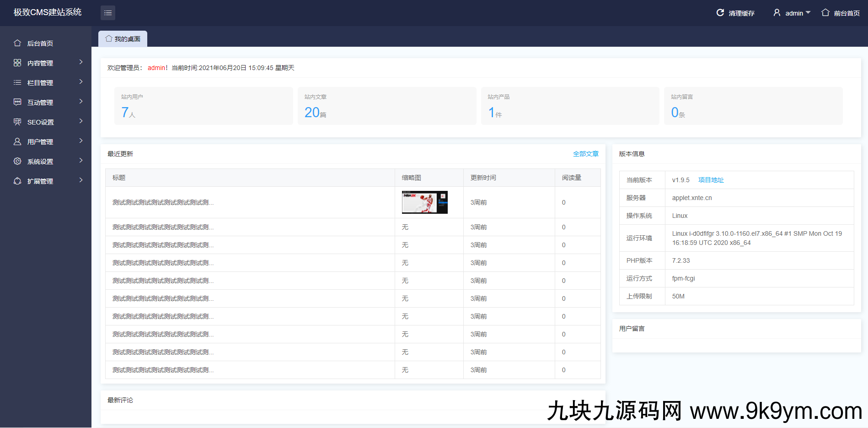Expand the 栏目管理 chevron arrow
Image resolution: width=868 pixels, height=428 pixels.
(81, 82)
